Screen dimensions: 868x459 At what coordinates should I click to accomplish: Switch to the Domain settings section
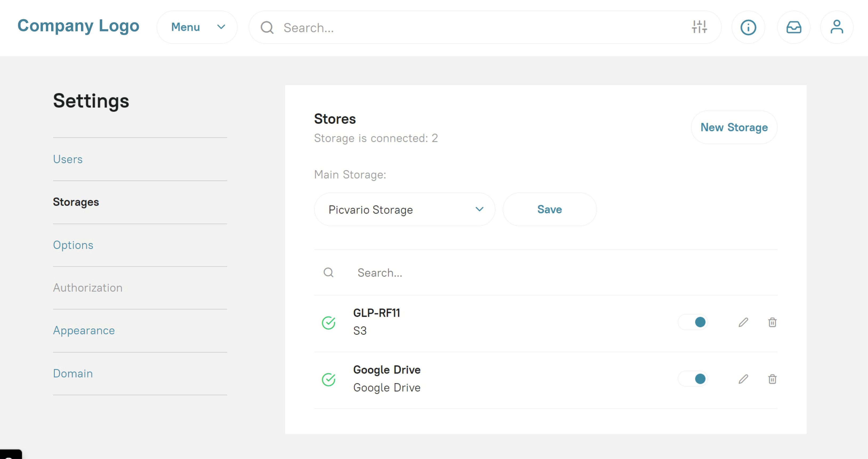[x=73, y=373]
